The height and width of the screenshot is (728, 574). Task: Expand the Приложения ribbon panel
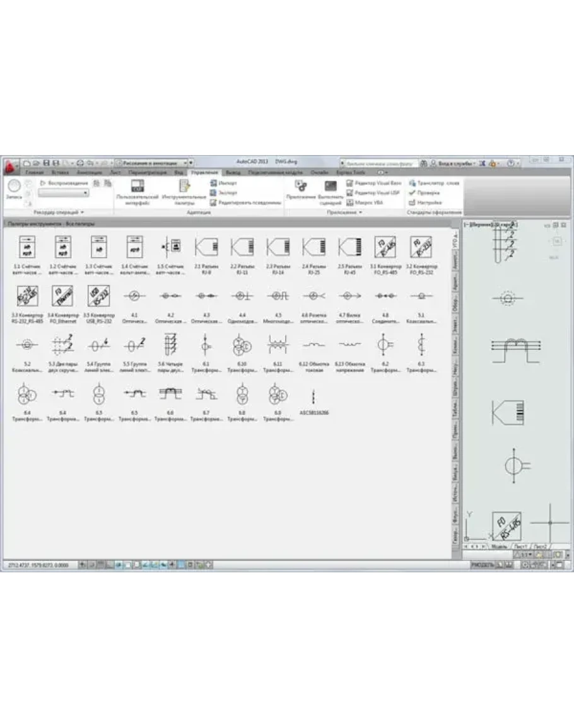pos(344,212)
